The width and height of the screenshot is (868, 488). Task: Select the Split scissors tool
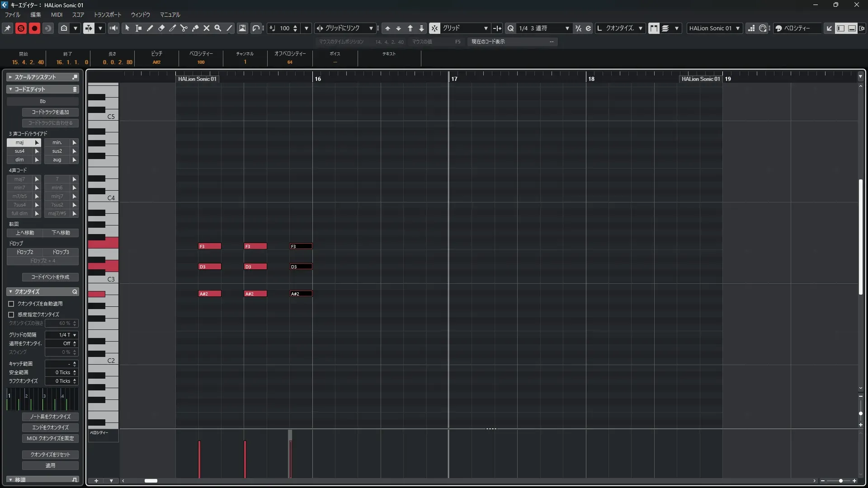point(184,28)
